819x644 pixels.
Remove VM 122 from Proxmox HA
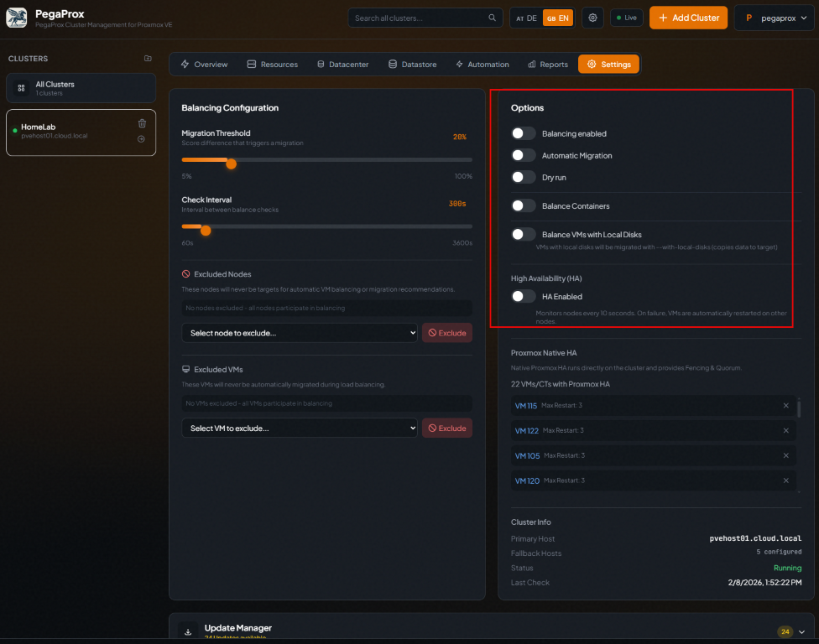786,430
